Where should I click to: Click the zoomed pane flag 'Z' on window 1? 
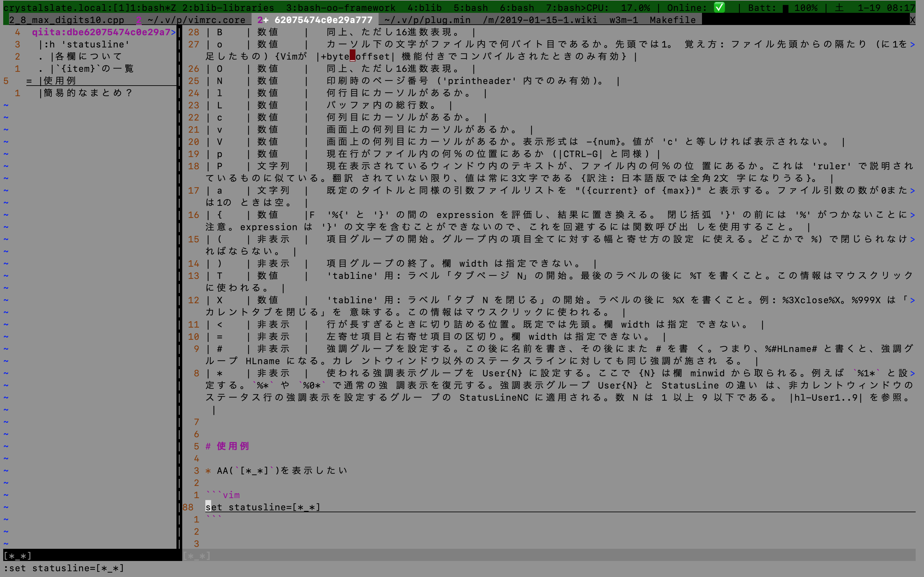click(x=174, y=7)
